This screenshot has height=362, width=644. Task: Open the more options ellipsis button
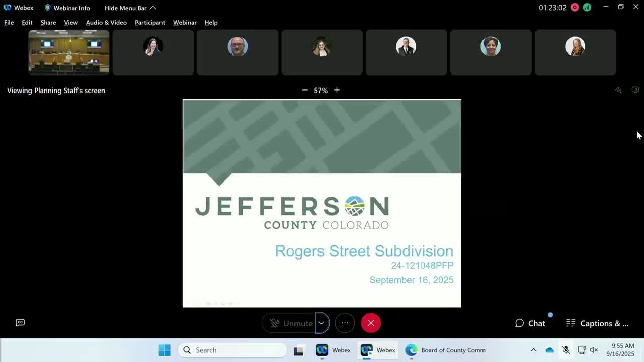(345, 323)
